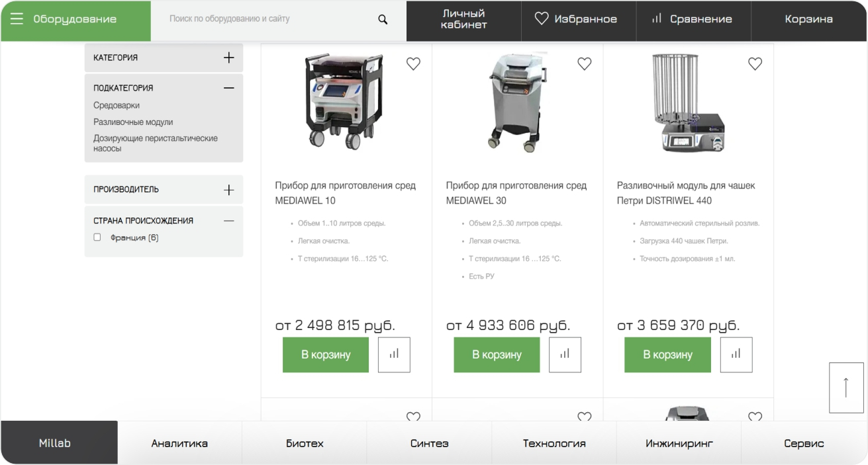This screenshot has width=868, height=465.
Task: Open Личный кабинет
Action: pos(463,20)
